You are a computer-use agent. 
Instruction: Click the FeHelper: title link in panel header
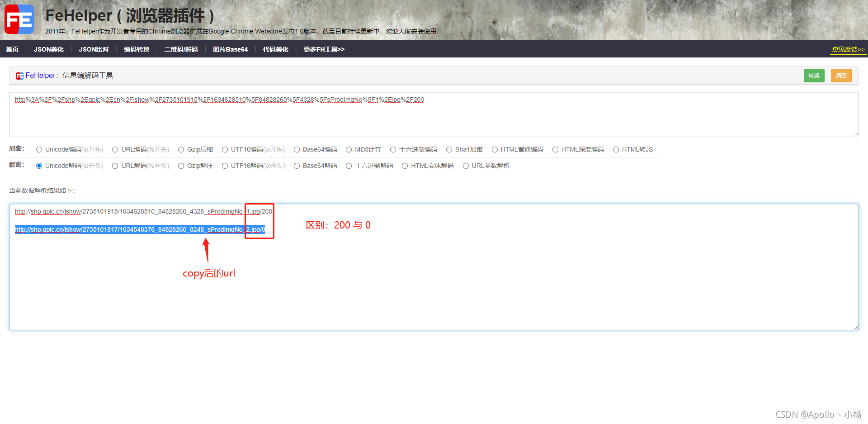pos(42,76)
